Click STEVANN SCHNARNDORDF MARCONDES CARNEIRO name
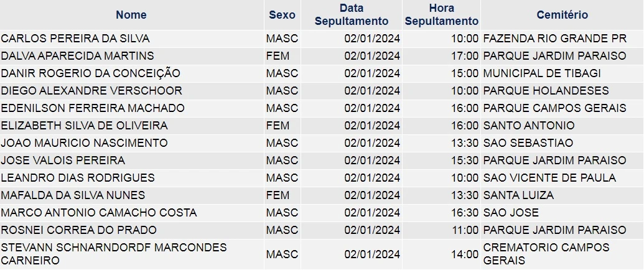Viewport: 644px width, 270px height. 114,254
